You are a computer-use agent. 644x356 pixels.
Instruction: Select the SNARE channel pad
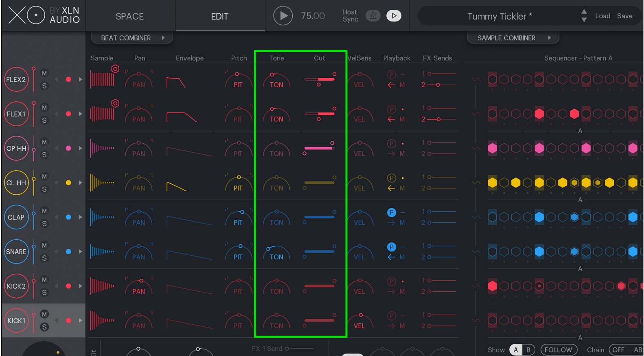pyautogui.click(x=16, y=252)
